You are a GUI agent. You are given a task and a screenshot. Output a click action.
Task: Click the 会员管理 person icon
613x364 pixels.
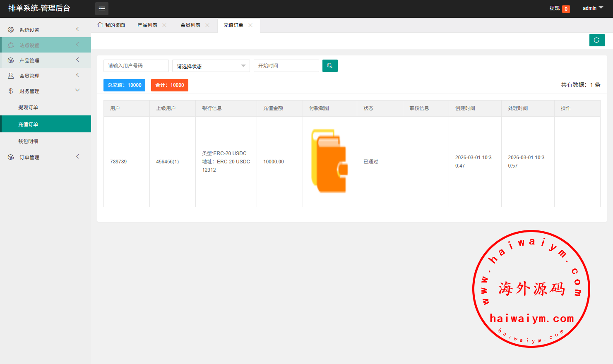[11, 76]
